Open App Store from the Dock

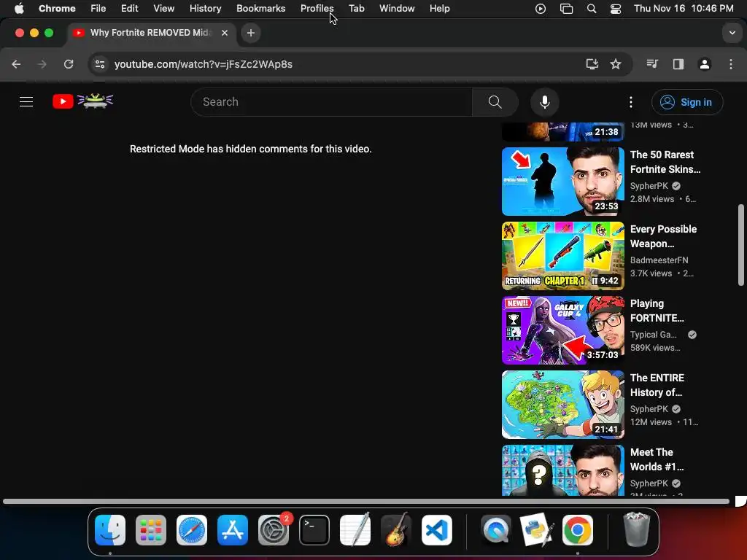tap(233, 530)
